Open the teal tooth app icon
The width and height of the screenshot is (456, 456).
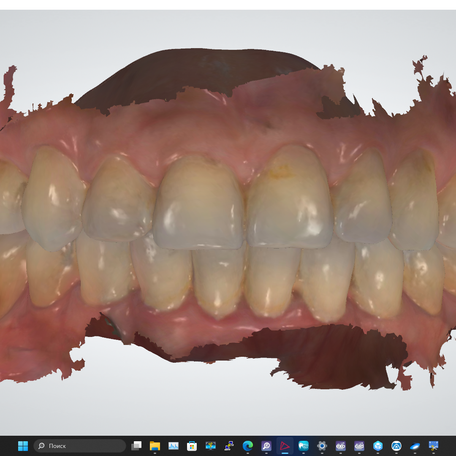pos(303,446)
